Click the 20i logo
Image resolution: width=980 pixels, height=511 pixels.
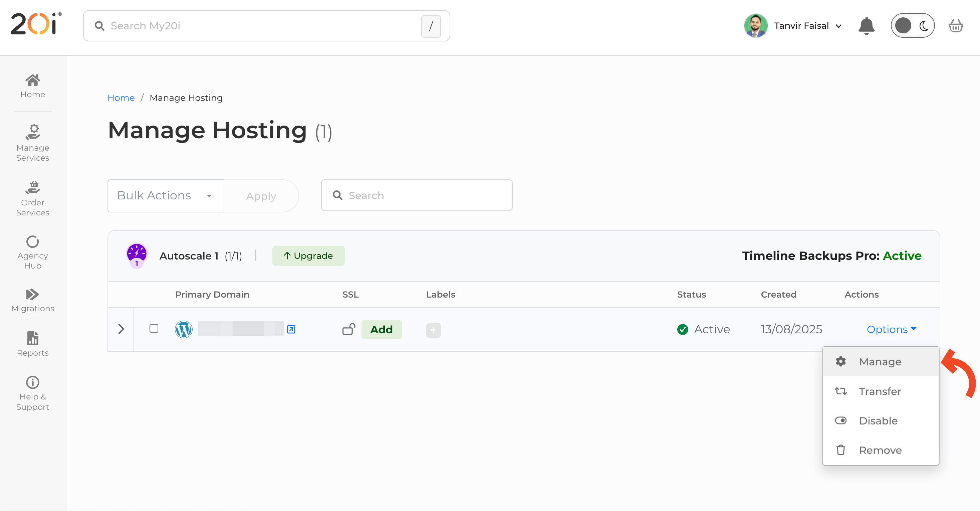[36, 24]
